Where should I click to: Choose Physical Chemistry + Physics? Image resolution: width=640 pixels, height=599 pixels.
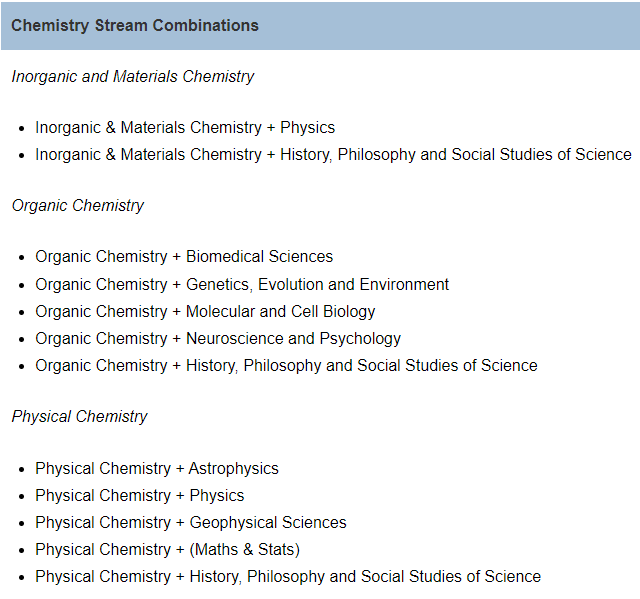(140, 495)
